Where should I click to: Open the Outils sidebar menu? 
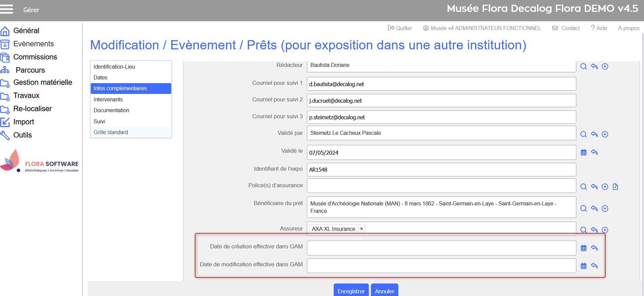point(22,135)
